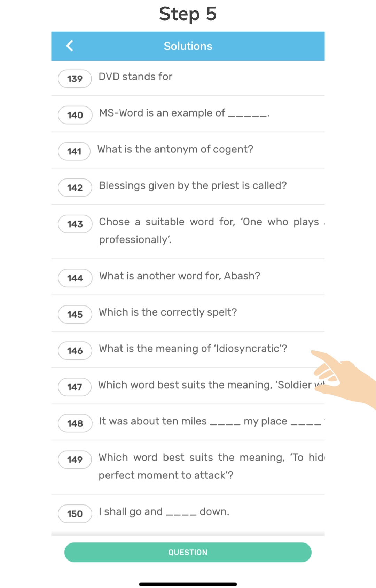View 'antonym of cogent' solution
Viewport: 376px width, 588px height.
click(175, 149)
